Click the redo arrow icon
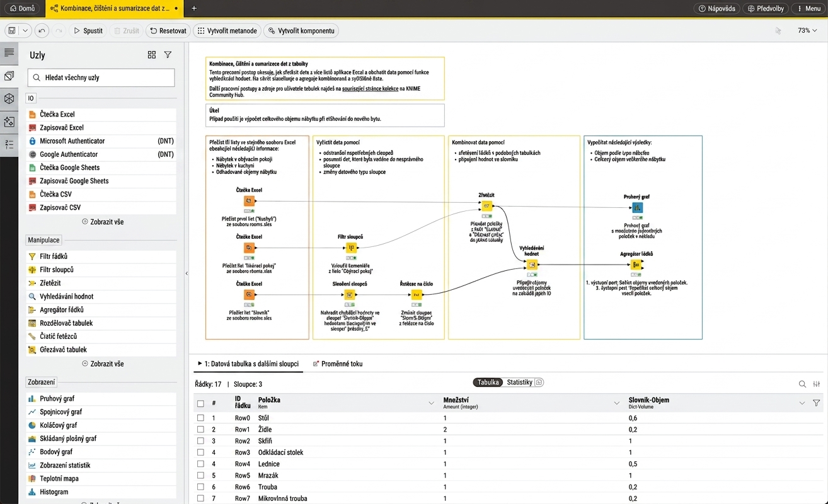 pyautogui.click(x=59, y=31)
